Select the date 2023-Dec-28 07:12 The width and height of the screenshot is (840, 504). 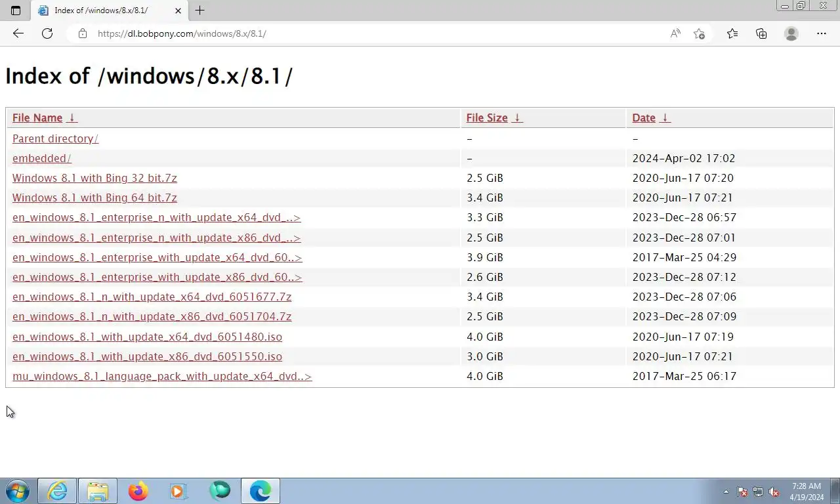pos(684,277)
